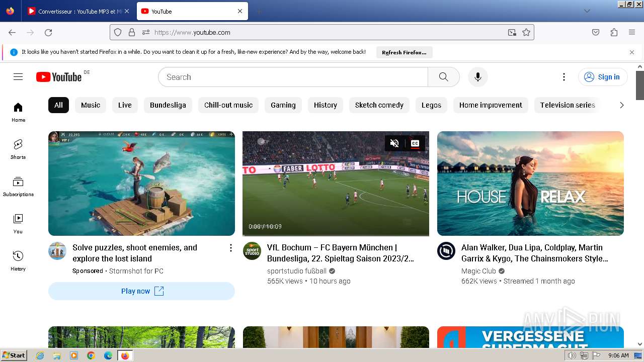The height and width of the screenshot is (362, 644).
Task: Switch to the Convertisseur YouTube MP3 tab
Action: [79, 11]
